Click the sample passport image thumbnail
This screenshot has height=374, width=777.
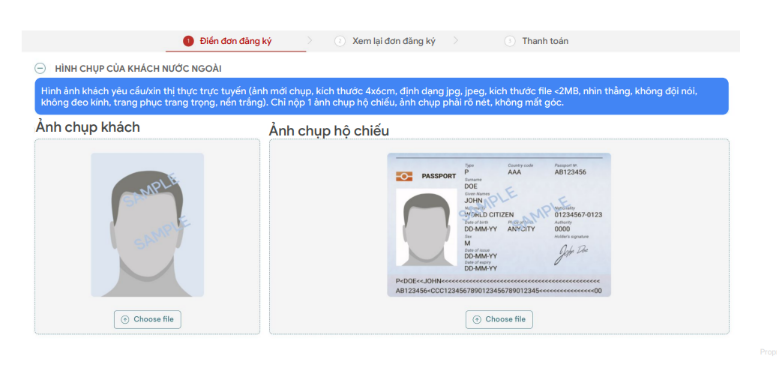(499, 225)
